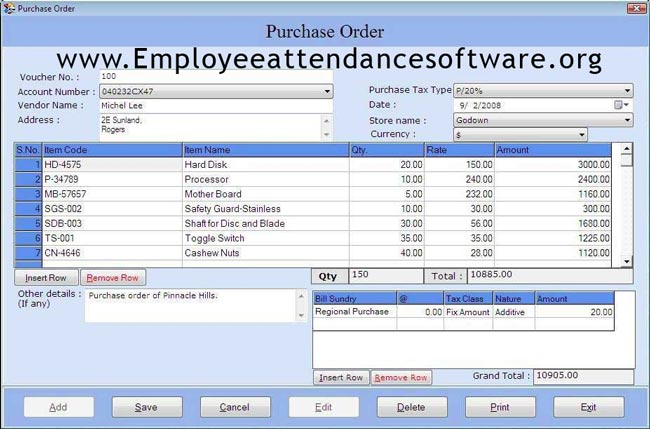Click the Mother Board item name cell
Image resolution: width=650 pixels, height=429 pixels.
pos(265,194)
